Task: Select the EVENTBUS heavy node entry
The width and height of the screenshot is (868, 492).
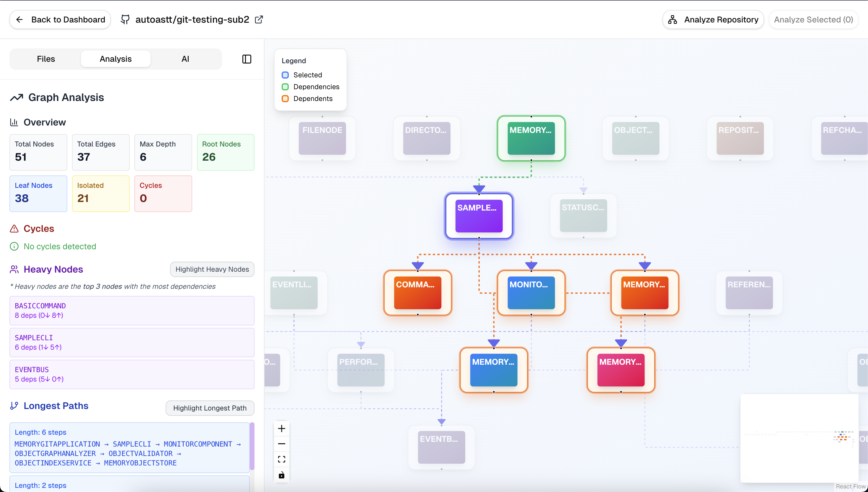Action: pos(132,374)
